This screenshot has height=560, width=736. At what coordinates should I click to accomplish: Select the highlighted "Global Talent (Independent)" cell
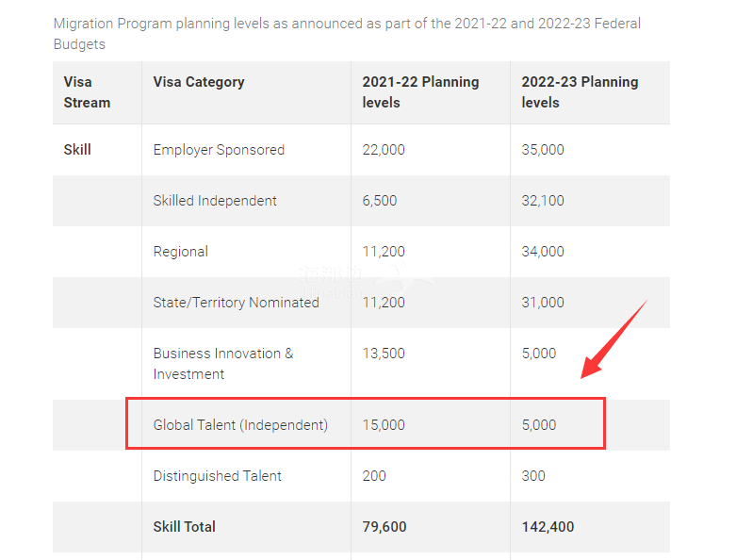[x=240, y=425]
